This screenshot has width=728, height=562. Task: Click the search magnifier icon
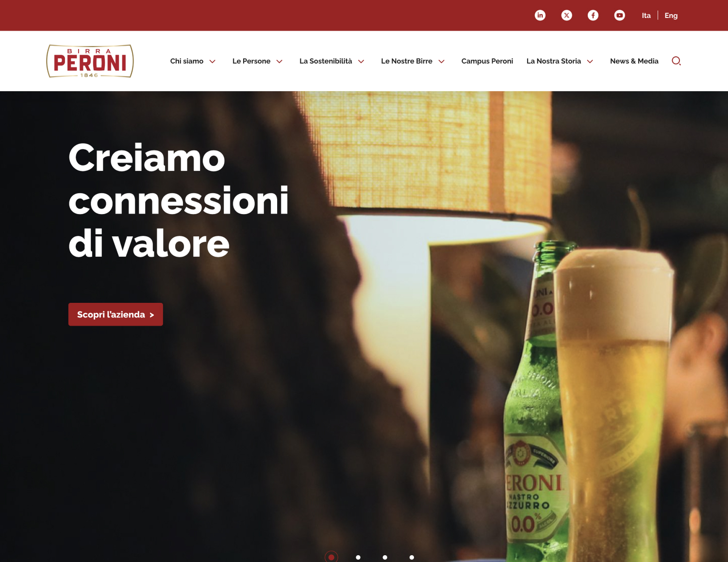[x=676, y=61]
